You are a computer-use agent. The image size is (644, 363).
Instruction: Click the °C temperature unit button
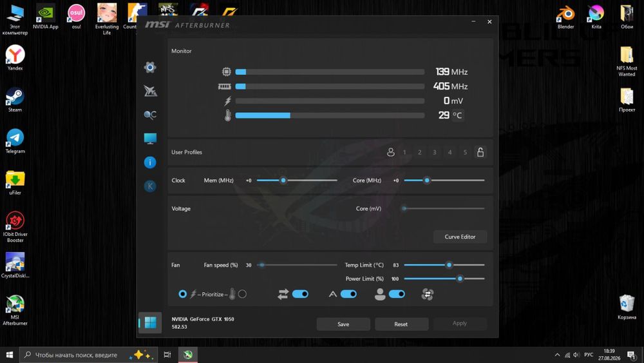coord(457,115)
